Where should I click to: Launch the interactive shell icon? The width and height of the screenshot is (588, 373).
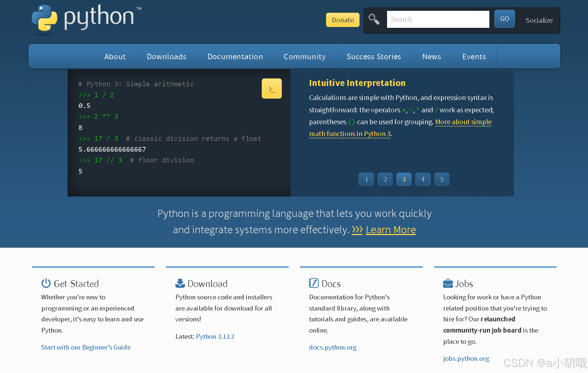(x=272, y=88)
